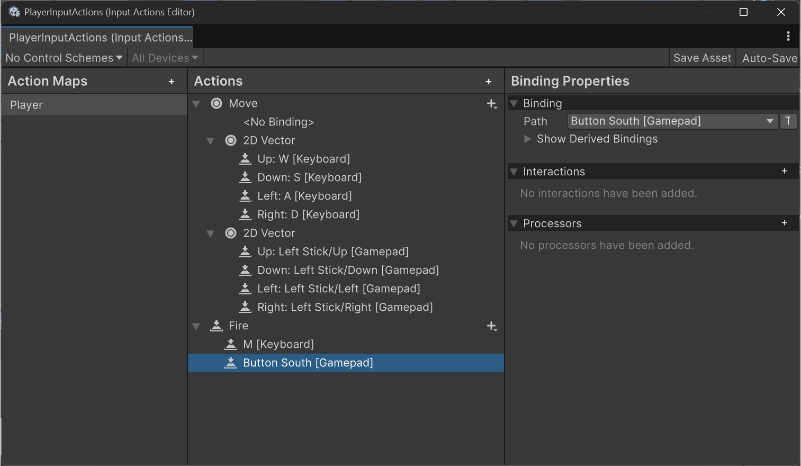Add a processor via Processors plus icon
This screenshot has width=801, height=466.
[785, 224]
